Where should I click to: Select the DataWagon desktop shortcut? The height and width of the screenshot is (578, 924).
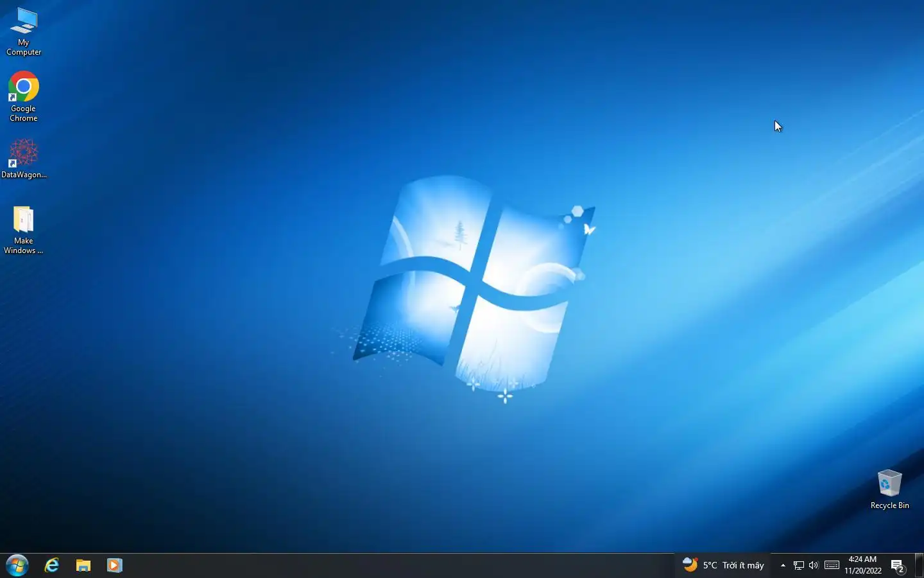pyautogui.click(x=24, y=159)
